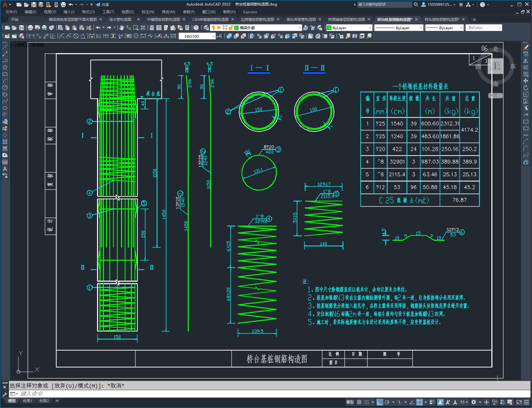Select the Aligned dimension tool
The image size is (532, 408).
(39, 36)
